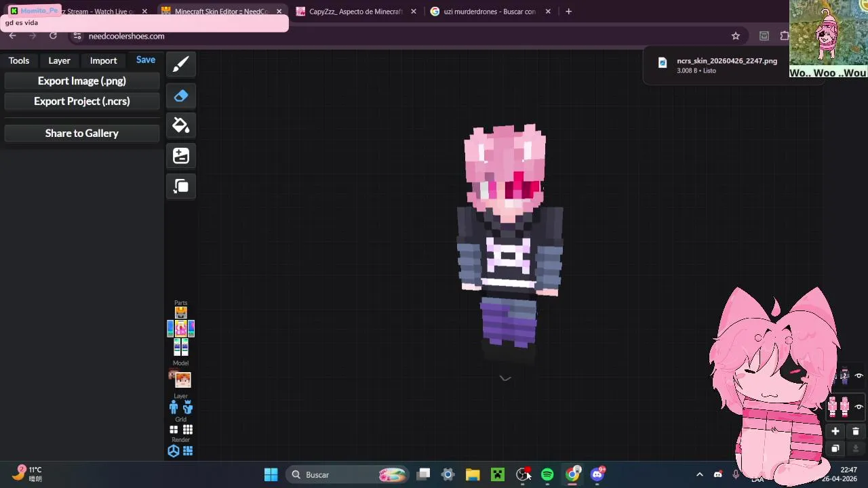
Task: Toggle overlay layer armor icon
Action: tap(188, 407)
